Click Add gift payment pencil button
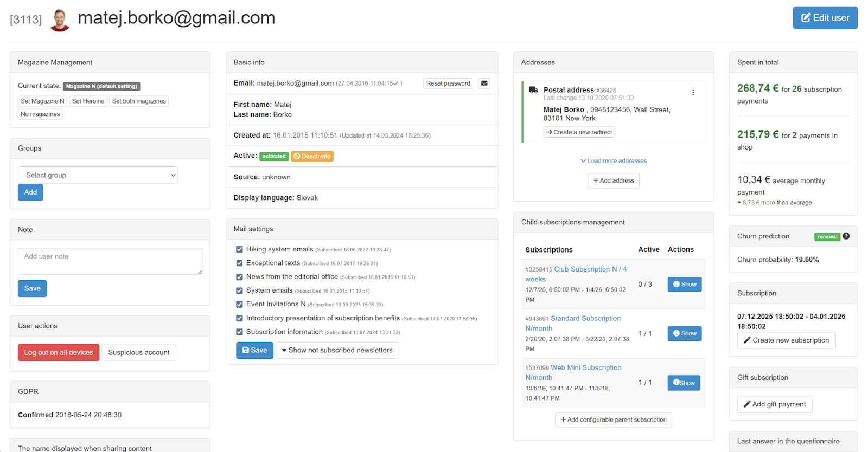 click(x=774, y=404)
